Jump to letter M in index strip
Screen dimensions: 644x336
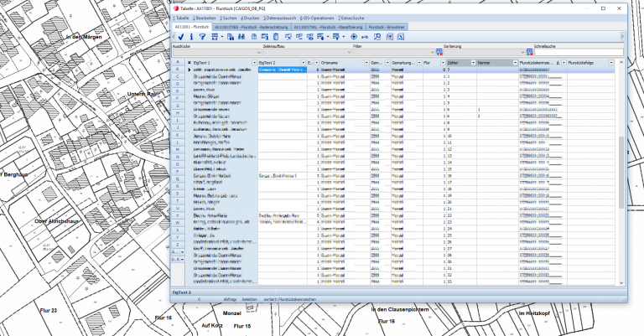point(178,150)
